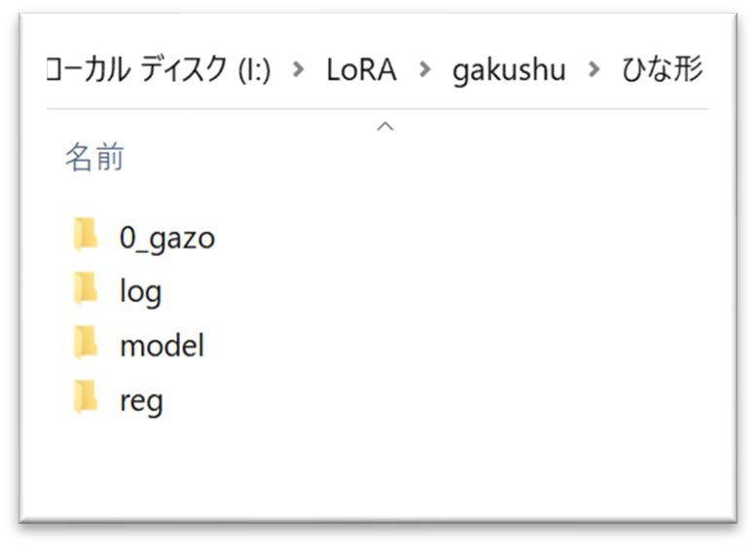Click the reg folder icon
The width and height of the screenshot is (756, 548).
coord(86,396)
